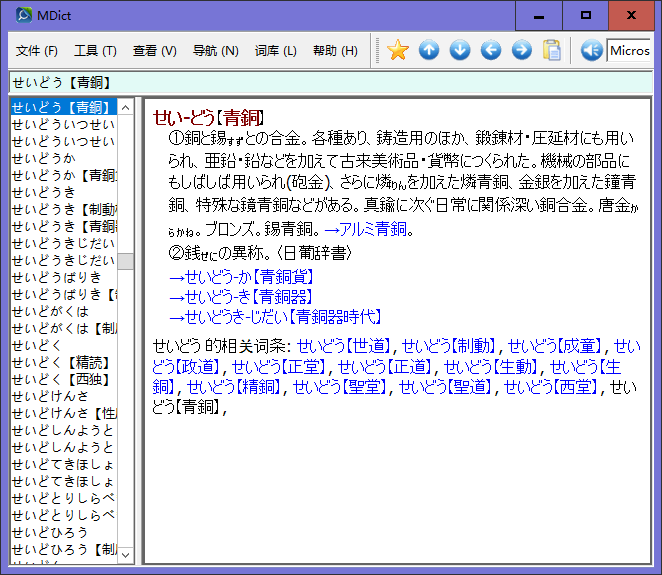Open the せいどうき-じだい【青銅器時代】 link
662x575 pixels.
275,317
